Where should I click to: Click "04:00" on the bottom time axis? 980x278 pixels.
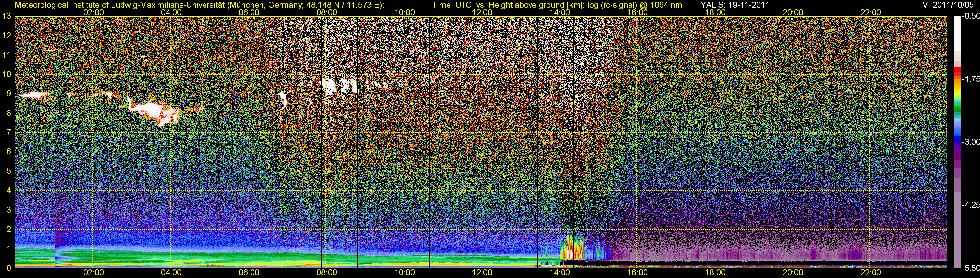click(171, 273)
